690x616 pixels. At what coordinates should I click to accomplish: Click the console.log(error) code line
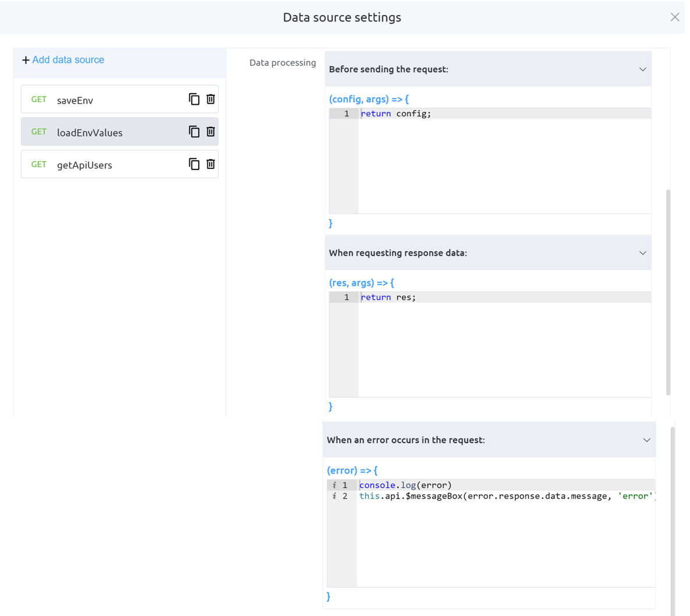406,485
